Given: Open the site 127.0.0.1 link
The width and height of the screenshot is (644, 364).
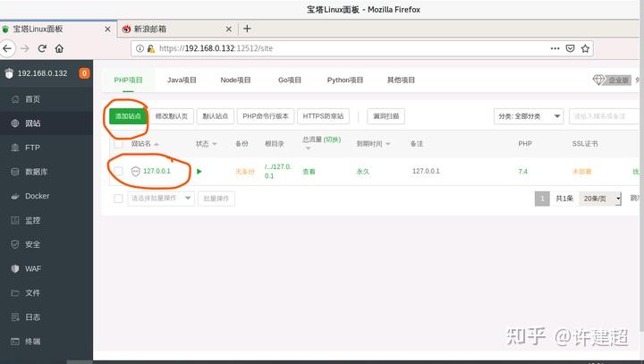Looking at the screenshot, I should [157, 171].
